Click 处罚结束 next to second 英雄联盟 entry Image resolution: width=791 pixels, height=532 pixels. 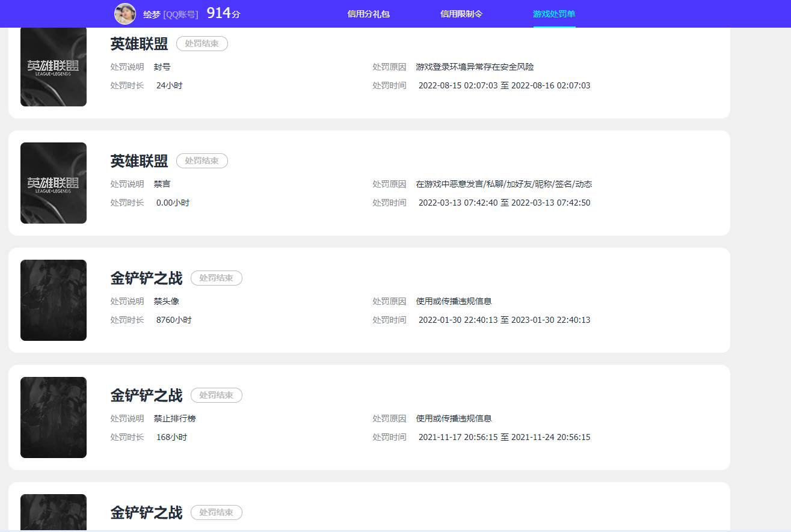[202, 161]
